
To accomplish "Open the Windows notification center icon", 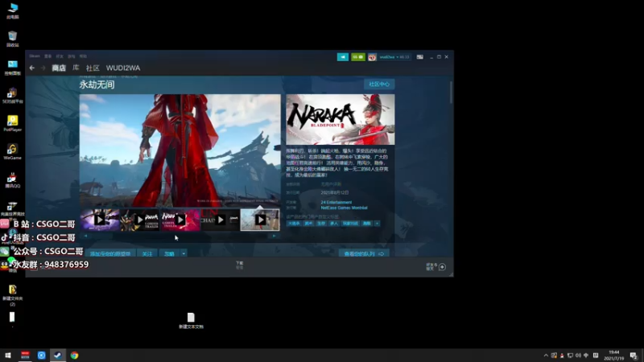I will (634, 356).
